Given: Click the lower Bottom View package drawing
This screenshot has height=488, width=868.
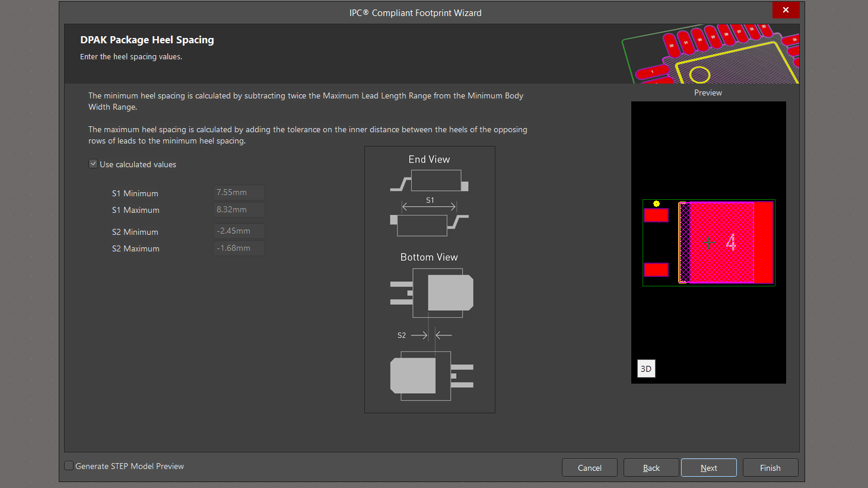Looking at the screenshot, I should 431,376.
